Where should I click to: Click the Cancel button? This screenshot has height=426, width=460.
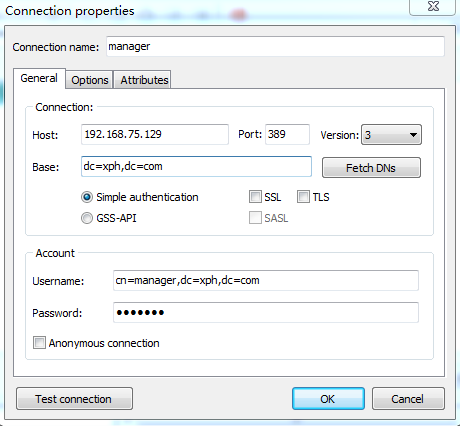point(408,399)
